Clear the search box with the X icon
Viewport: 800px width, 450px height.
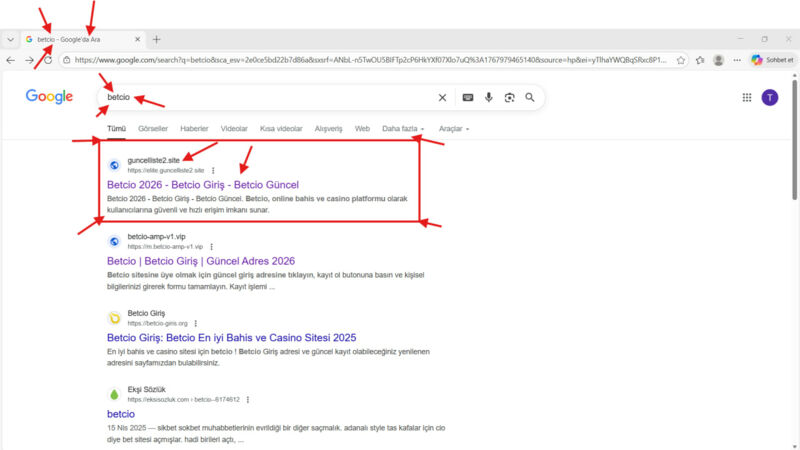tap(442, 97)
